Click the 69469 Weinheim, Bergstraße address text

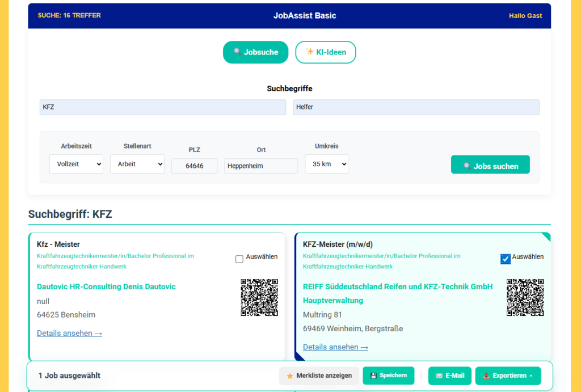[x=353, y=328]
